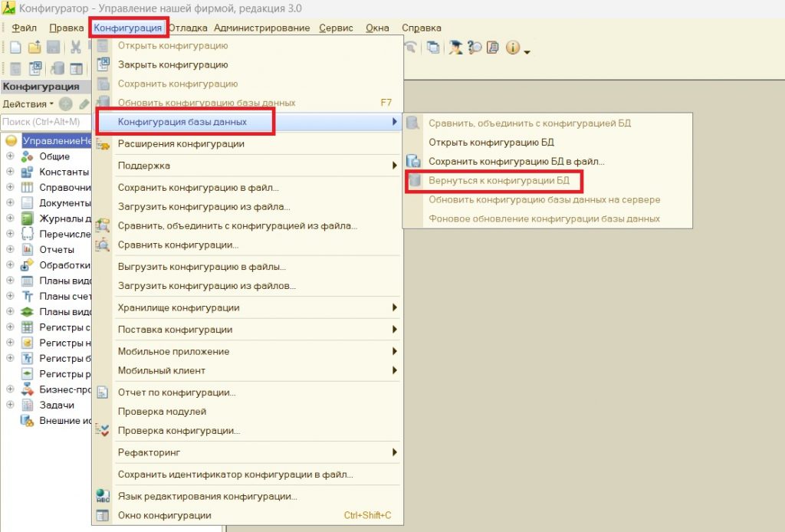Expand the Отчеты tree node
Image resolution: width=785 pixels, height=532 pixels.
(x=10, y=249)
